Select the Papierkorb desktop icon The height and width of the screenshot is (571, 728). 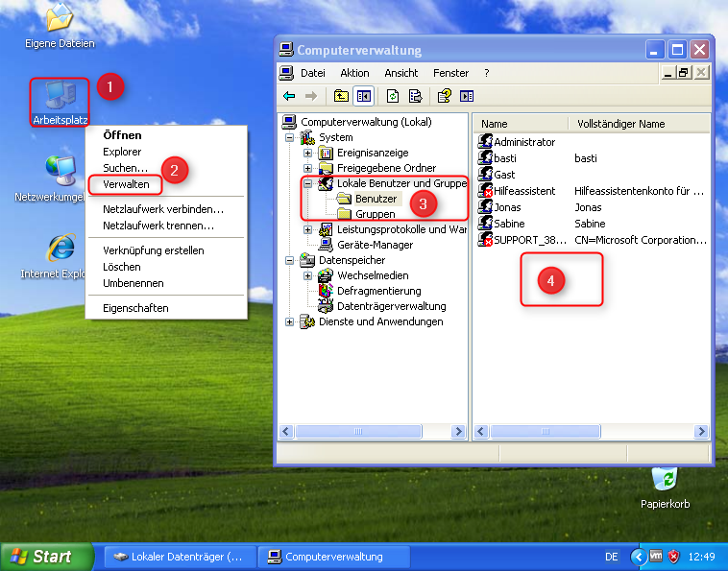tap(665, 488)
